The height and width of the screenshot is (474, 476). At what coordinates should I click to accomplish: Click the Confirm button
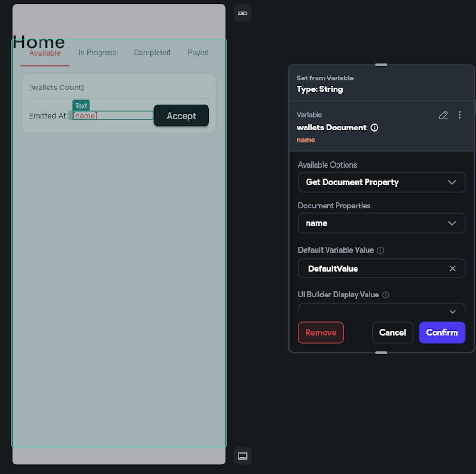click(x=442, y=333)
